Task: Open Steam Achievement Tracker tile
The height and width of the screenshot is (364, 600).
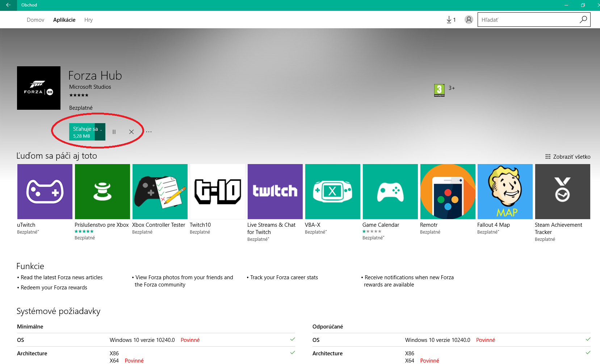Action: (x=563, y=192)
